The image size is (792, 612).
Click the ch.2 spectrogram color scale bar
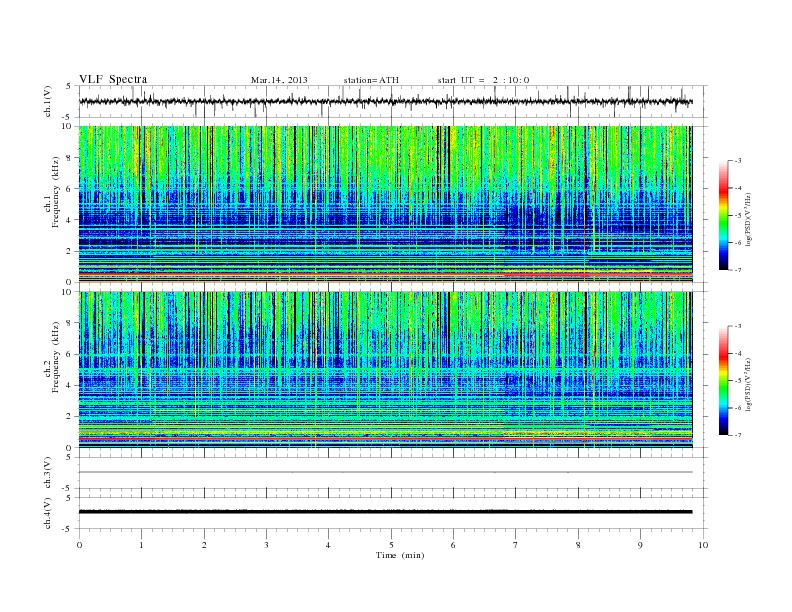pos(723,380)
